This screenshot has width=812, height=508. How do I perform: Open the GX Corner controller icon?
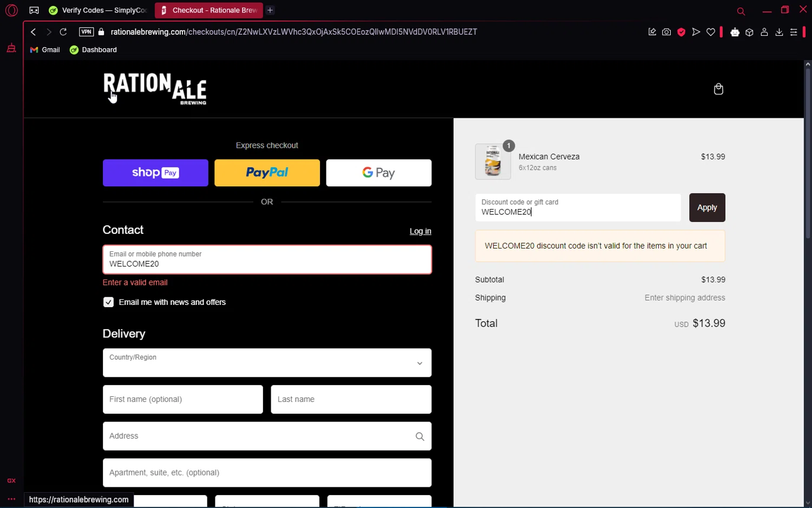tap(34, 10)
